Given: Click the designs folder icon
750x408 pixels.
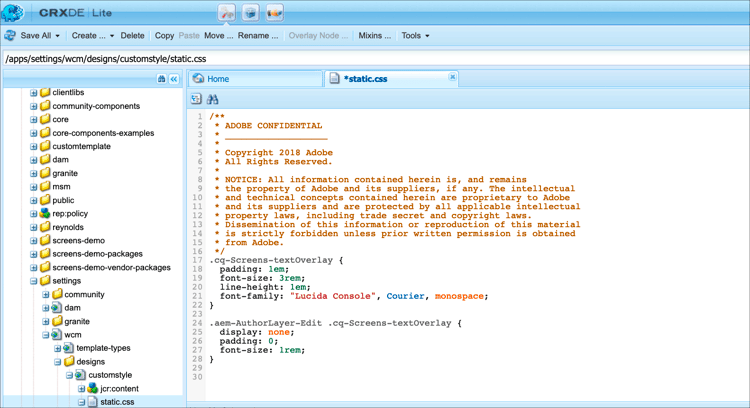Looking at the screenshot, I should point(69,361).
